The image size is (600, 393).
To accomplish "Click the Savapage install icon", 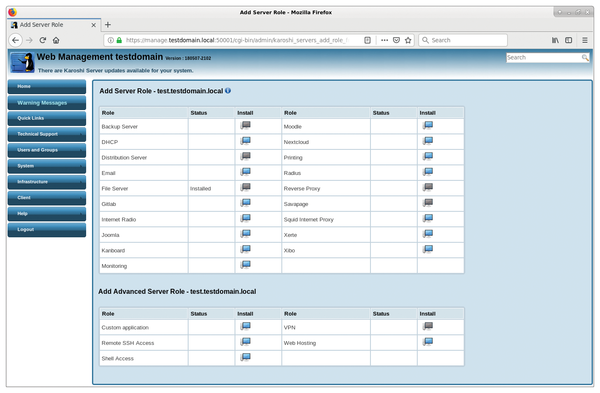I will click(428, 203).
